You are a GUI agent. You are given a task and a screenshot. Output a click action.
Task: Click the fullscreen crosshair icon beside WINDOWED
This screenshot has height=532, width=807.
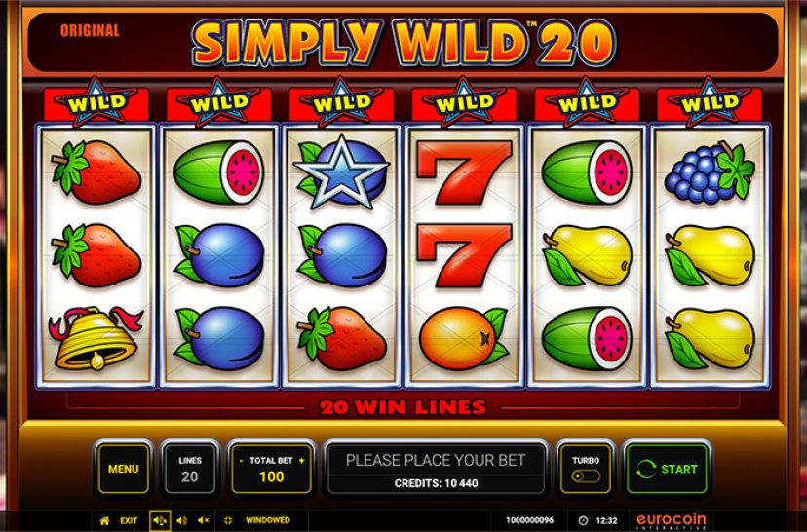(228, 520)
